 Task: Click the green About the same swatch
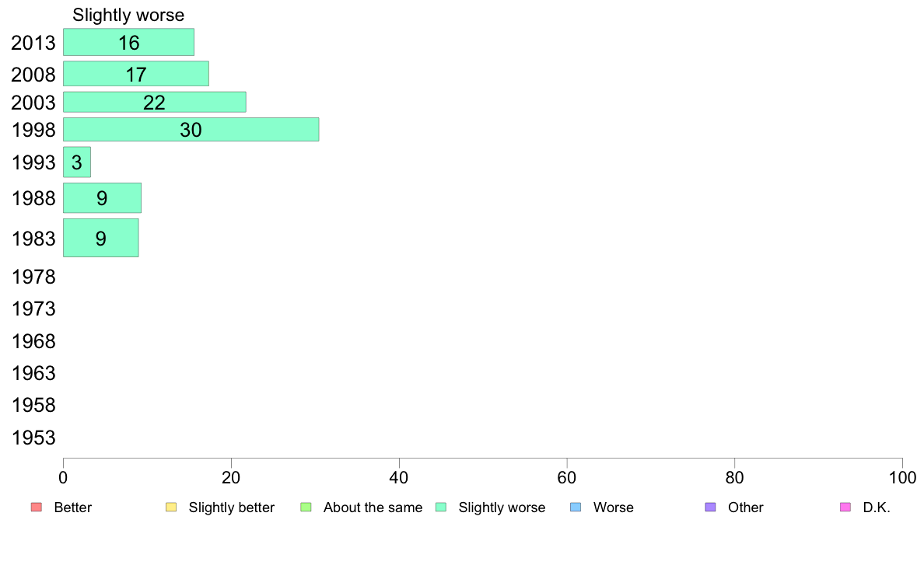(x=306, y=507)
